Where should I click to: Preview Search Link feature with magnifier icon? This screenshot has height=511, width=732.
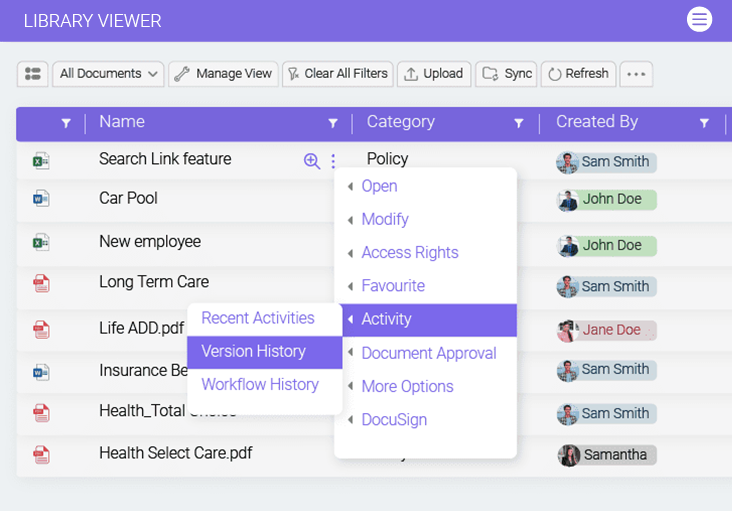tap(312, 161)
